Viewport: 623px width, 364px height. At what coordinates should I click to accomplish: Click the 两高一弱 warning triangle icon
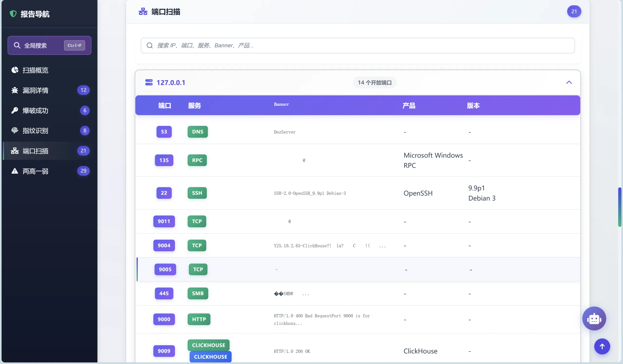point(14,171)
